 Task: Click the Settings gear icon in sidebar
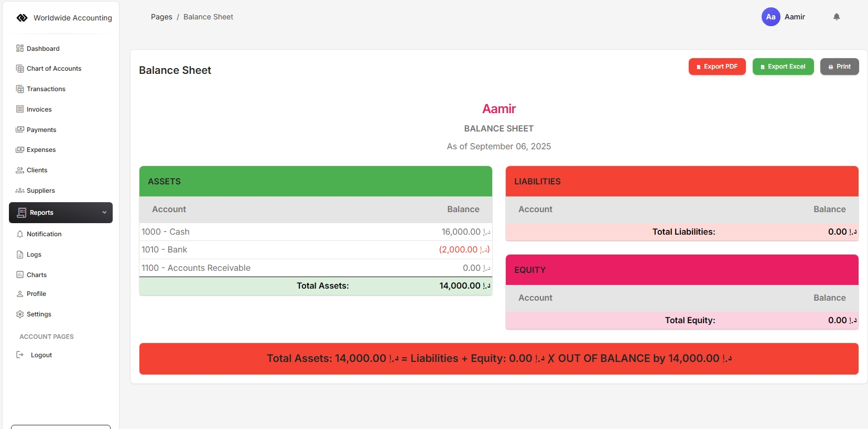[20, 314]
